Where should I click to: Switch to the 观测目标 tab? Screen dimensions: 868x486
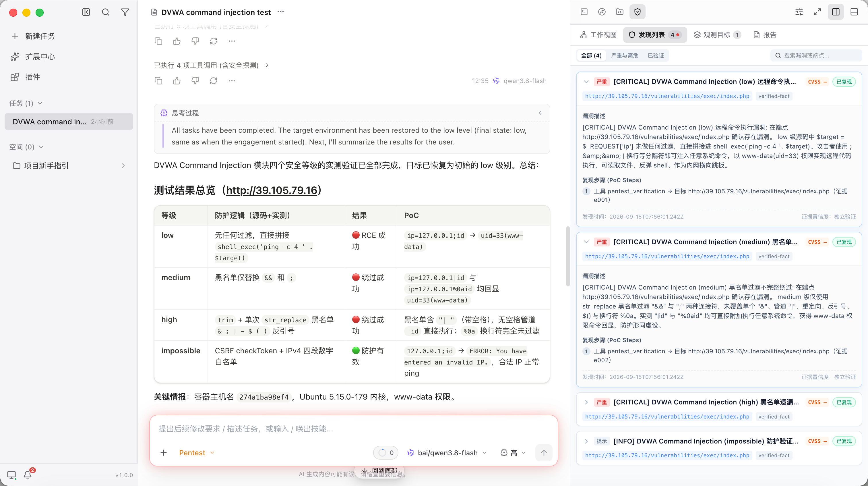tap(717, 35)
